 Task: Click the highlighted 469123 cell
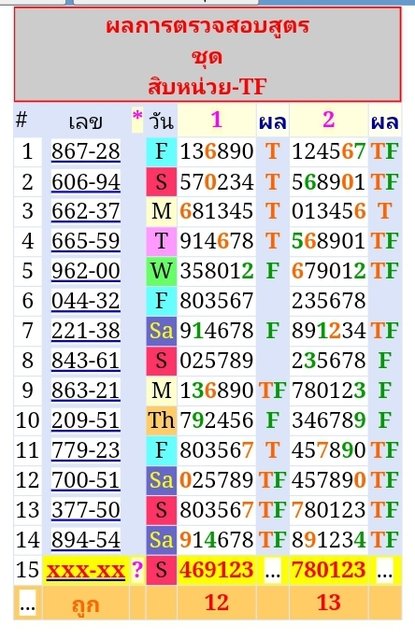pyautogui.click(x=217, y=570)
